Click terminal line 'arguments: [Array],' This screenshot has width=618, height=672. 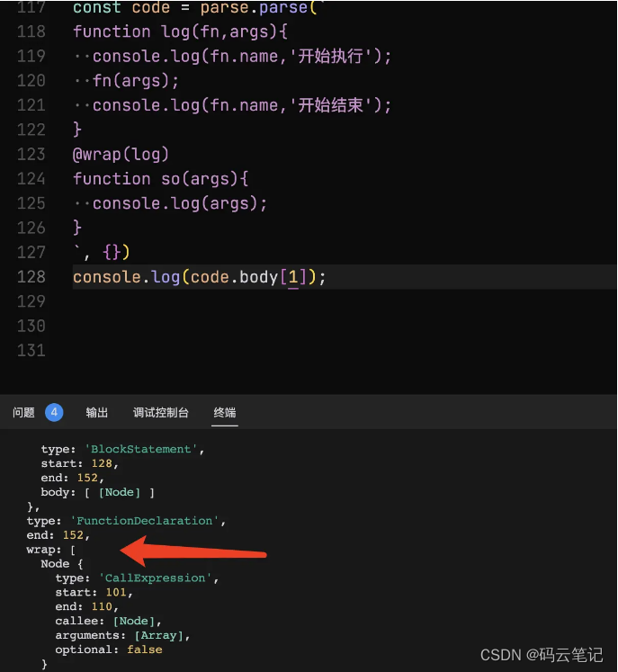(122, 635)
